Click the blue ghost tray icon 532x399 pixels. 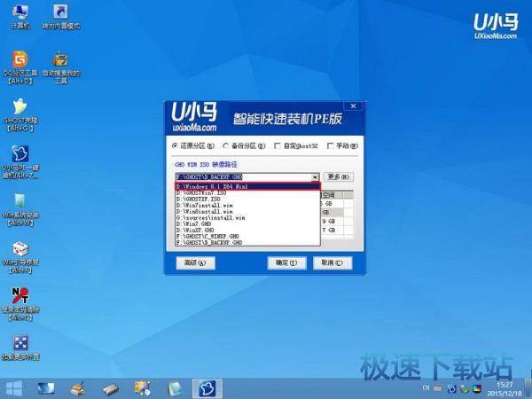point(451,388)
